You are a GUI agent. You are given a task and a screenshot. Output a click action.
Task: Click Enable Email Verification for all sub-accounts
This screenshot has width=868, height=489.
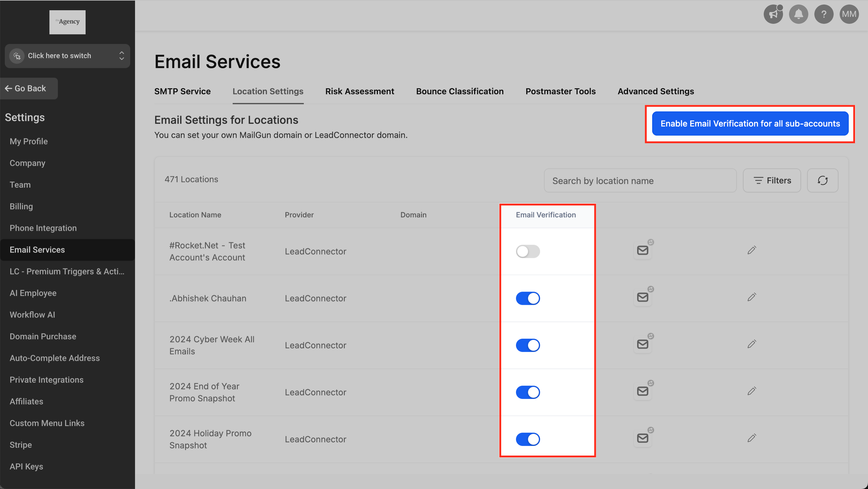[750, 124]
